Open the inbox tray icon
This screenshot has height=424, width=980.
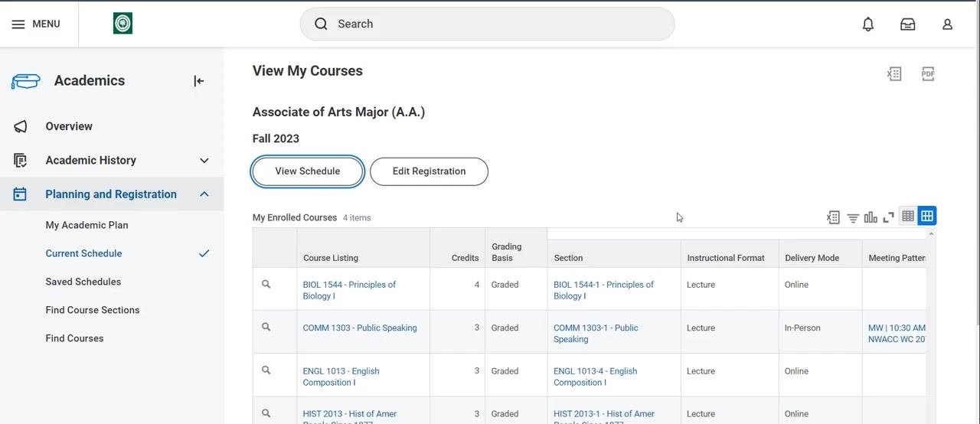908,24
